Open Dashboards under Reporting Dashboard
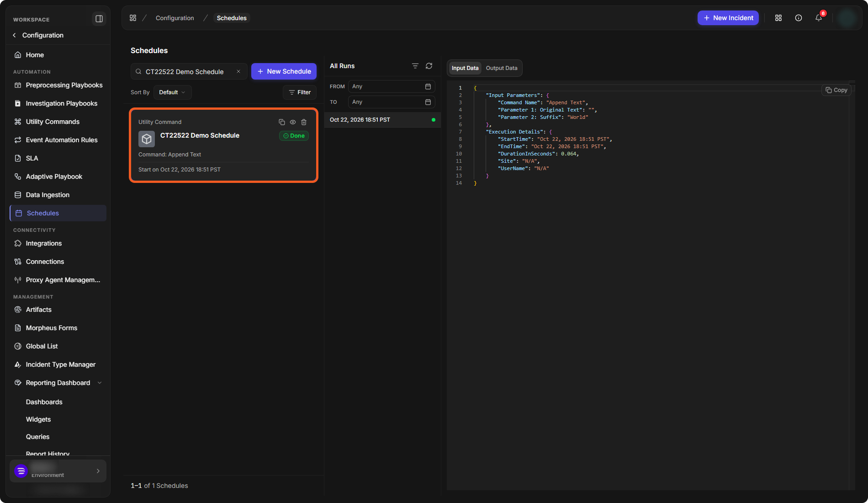The width and height of the screenshot is (868, 503). coord(44,402)
